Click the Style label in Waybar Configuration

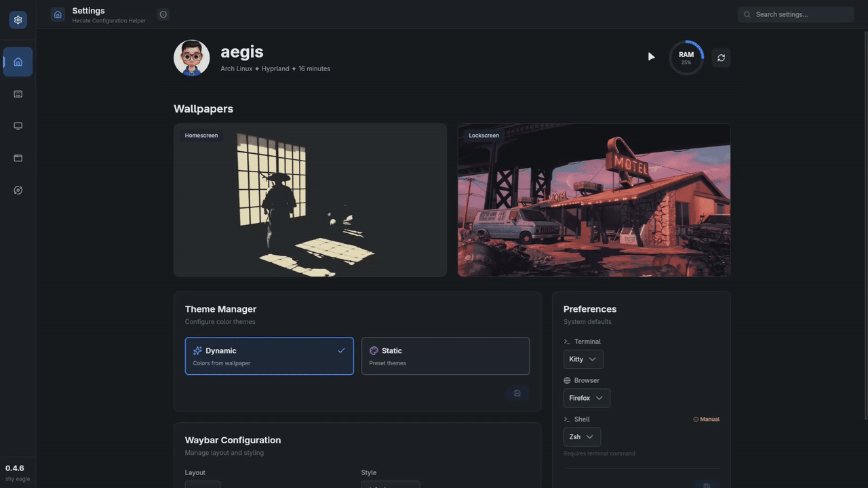point(369,472)
